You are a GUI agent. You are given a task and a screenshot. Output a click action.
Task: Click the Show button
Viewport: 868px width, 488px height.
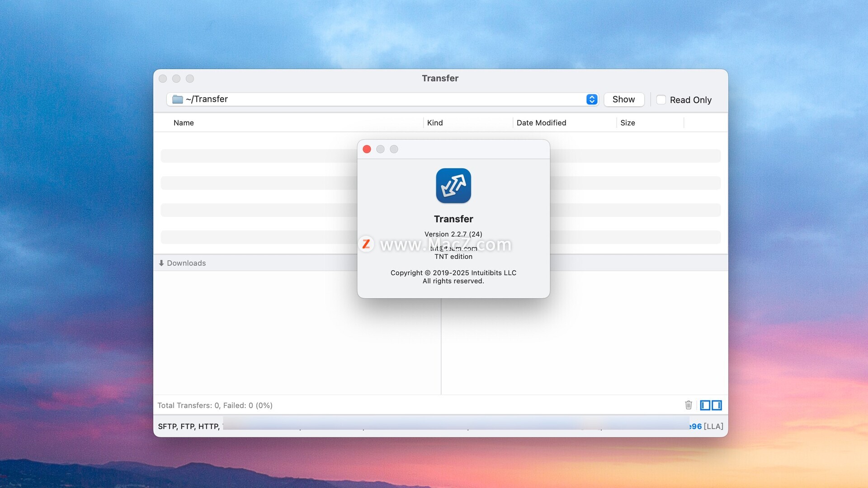tap(623, 99)
